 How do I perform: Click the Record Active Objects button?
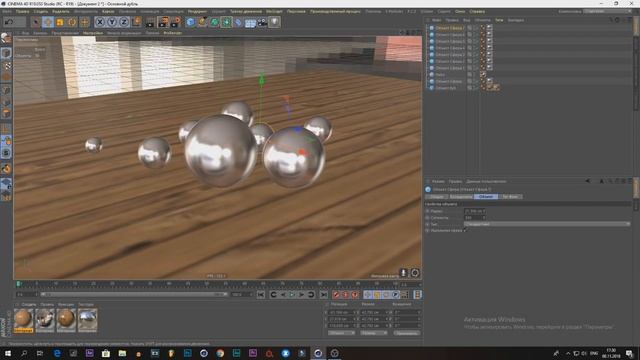click(336, 294)
